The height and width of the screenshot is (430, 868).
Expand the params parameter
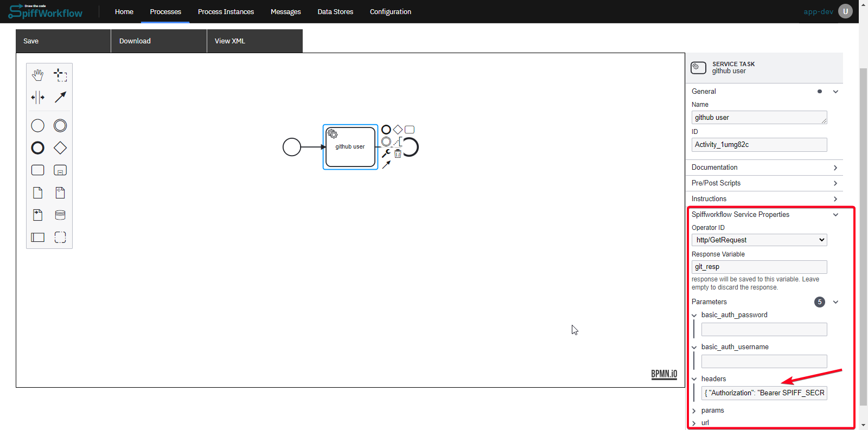click(694, 410)
